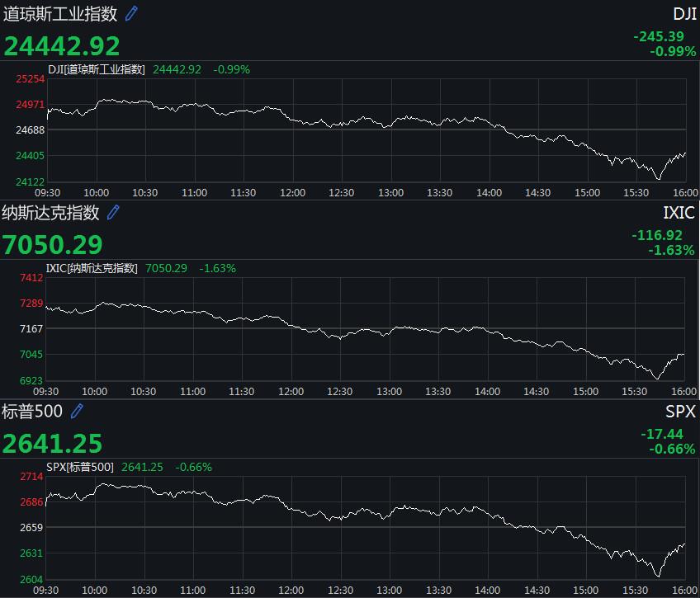Select the SPX ticker symbol
700x598 pixels.
(x=681, y=412)
